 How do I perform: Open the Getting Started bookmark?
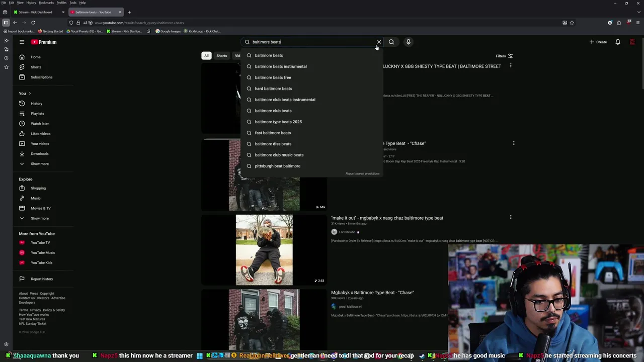[x=51, y=31]
